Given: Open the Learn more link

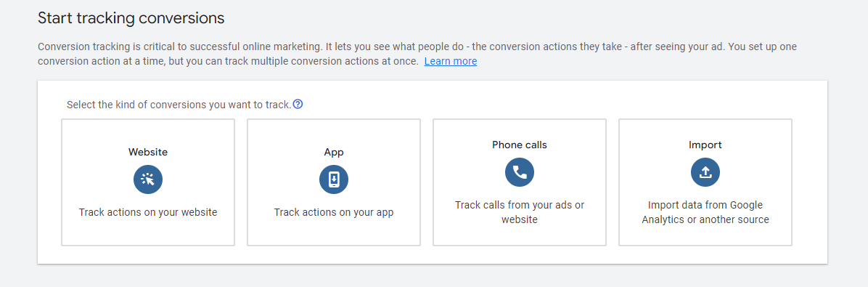Looking at the screenshot, I should 451,61.
